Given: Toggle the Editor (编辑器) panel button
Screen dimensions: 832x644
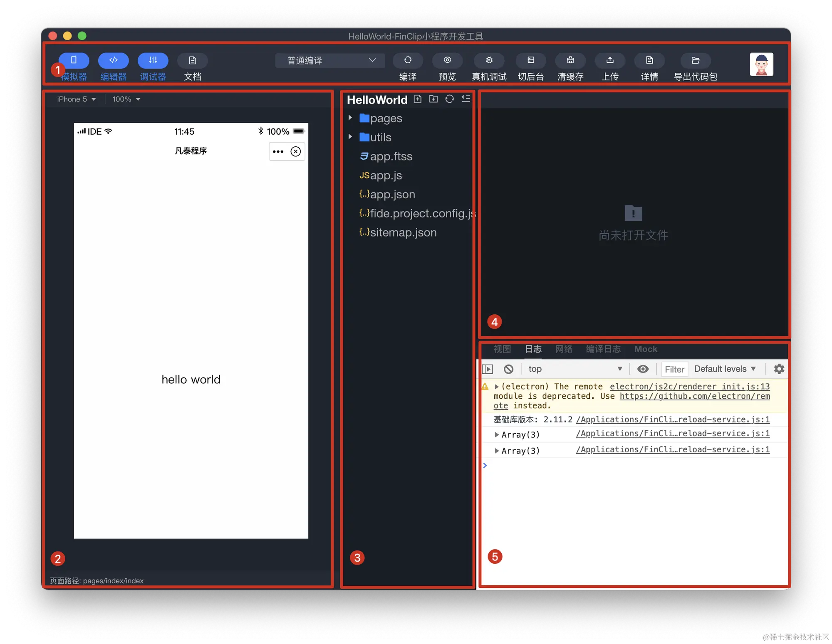Looking at the screenshot, I should [x=113, y=60].
